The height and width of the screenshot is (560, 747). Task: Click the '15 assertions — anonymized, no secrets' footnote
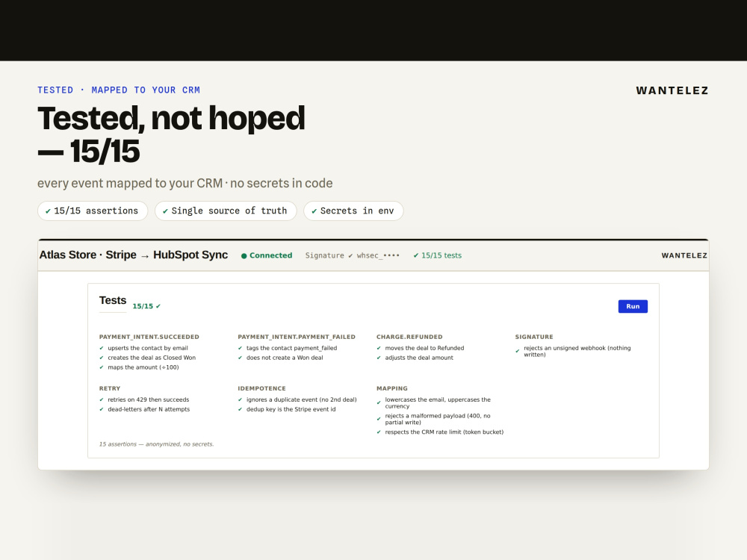156,444
